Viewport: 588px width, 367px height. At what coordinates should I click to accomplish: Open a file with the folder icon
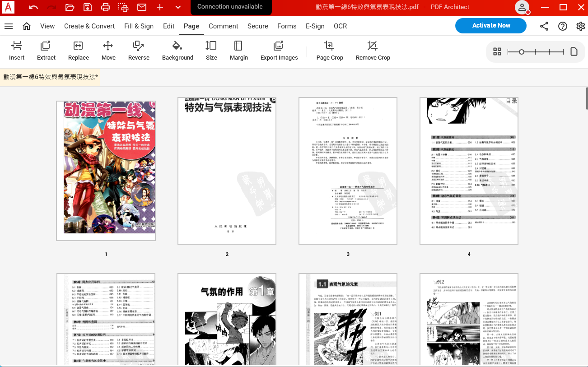(x=70, y=7)
